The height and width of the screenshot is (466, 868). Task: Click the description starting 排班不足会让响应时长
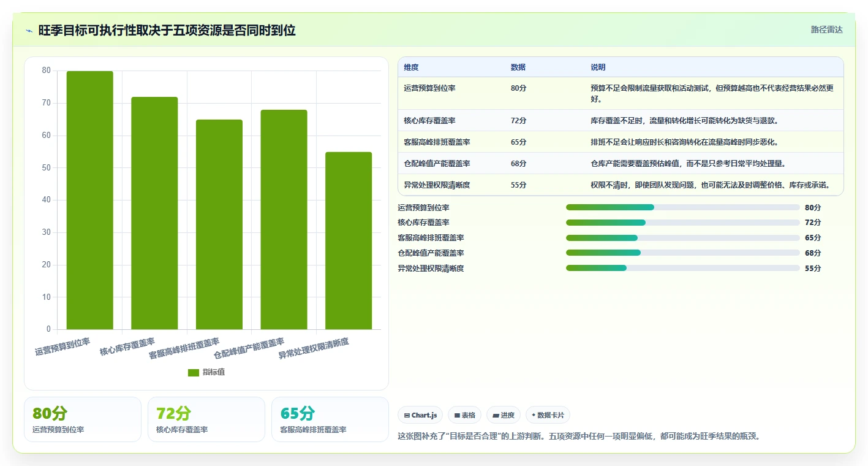pos(685,142)
